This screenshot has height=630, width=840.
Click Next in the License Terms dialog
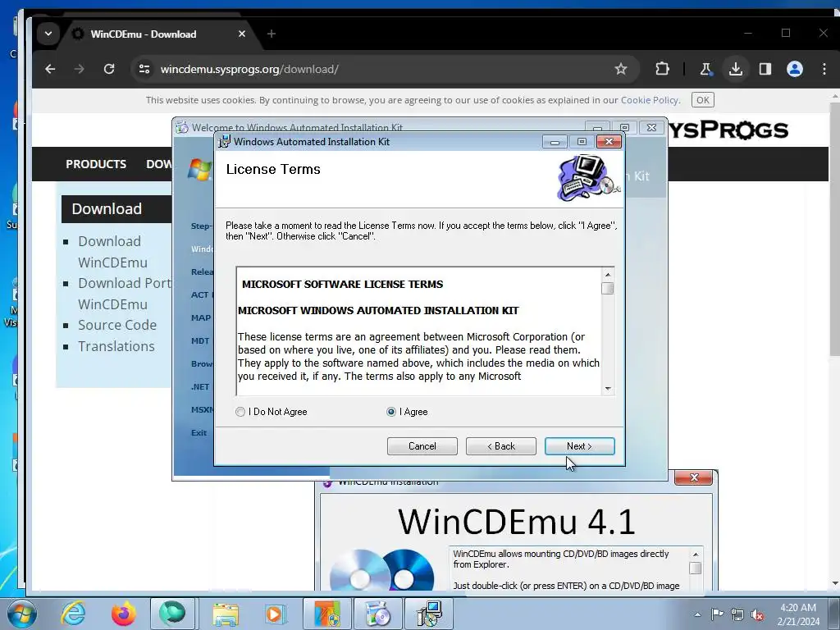pyautogui.click(x=580, y=446)
